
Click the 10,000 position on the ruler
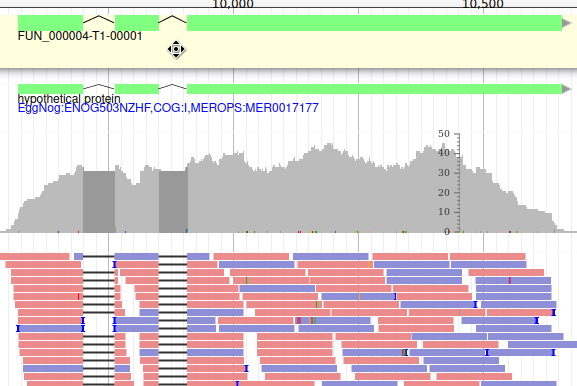(x=233, y=4)
